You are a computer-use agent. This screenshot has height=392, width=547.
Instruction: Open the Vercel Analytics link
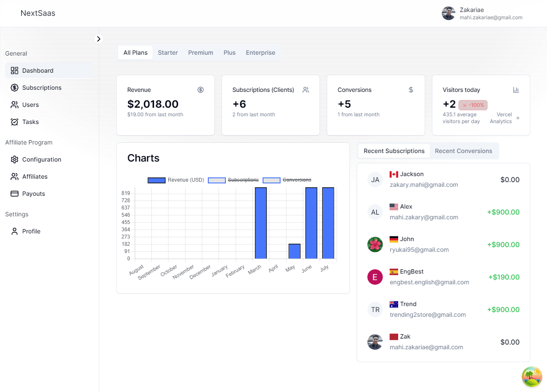[507, 118]
